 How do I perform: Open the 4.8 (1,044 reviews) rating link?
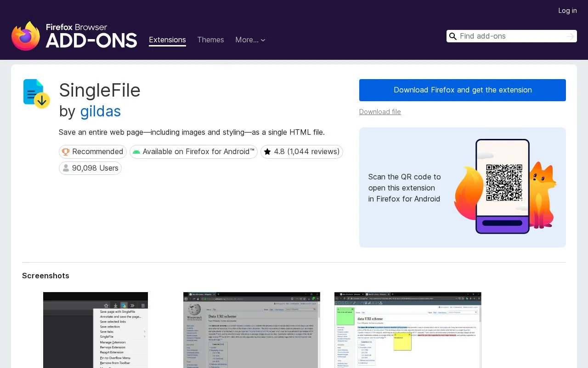tap(302, 152)
